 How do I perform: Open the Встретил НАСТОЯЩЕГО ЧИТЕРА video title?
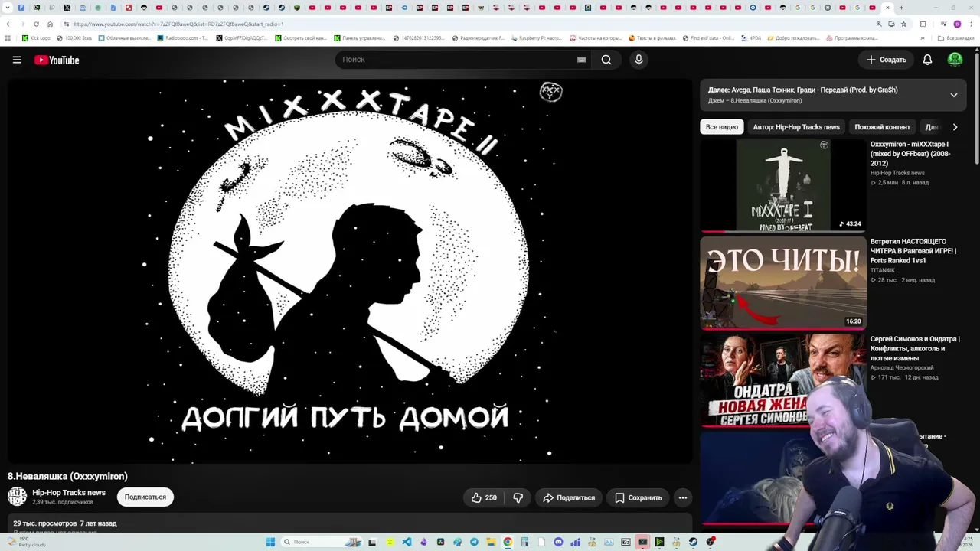[913, 251]
